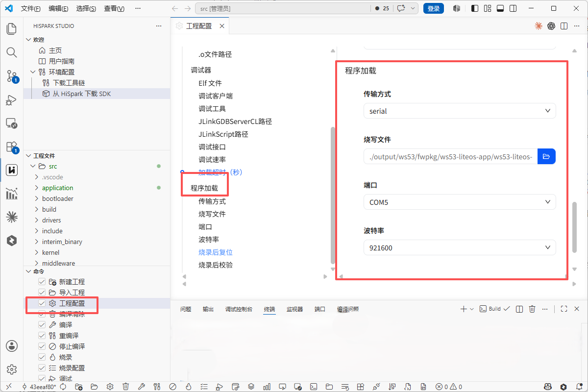Open the 编辑(E) menu
Viewport: 588px width, 392px height.
point(59,8)
